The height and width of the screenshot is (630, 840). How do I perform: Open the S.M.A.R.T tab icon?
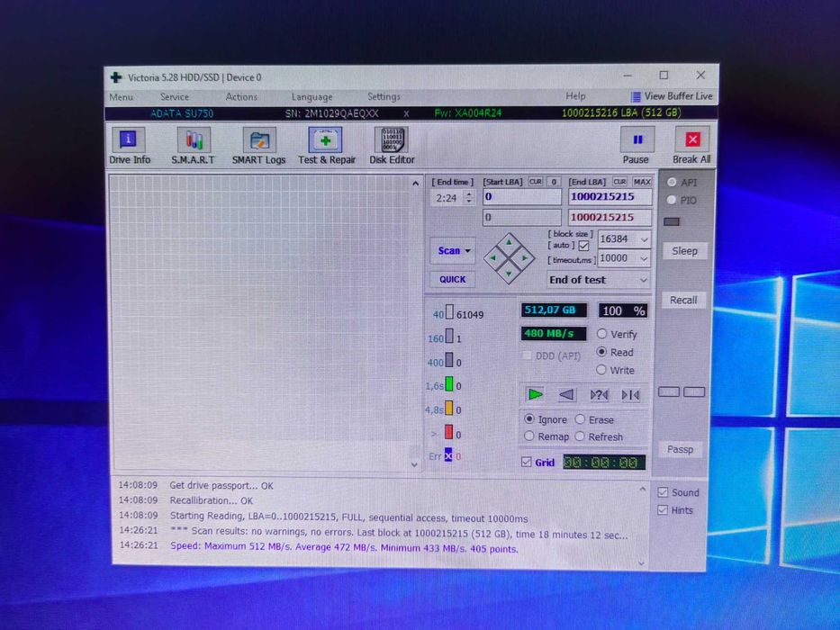pyautogui.click(x=194, y=140)
